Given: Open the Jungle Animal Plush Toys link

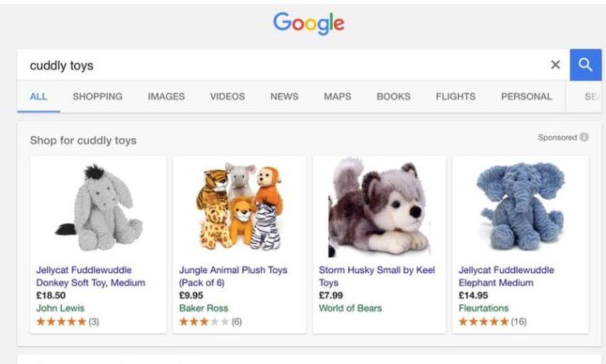Looking at the screenshot, I should coord(233,276).
